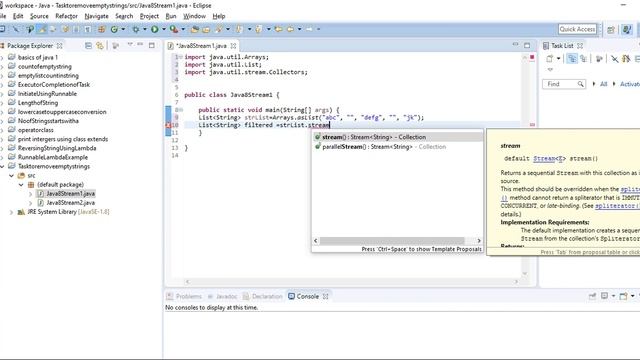Minimize the editor area icon

point(516,44)
